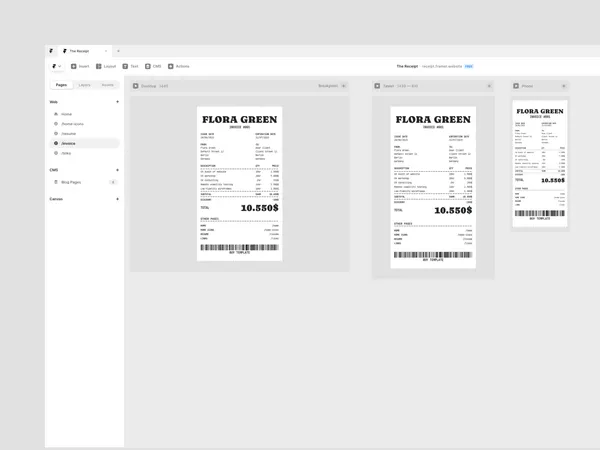
Task: Click the FREE plan badge
Action: pyautogui.click(x=469, y=66)
